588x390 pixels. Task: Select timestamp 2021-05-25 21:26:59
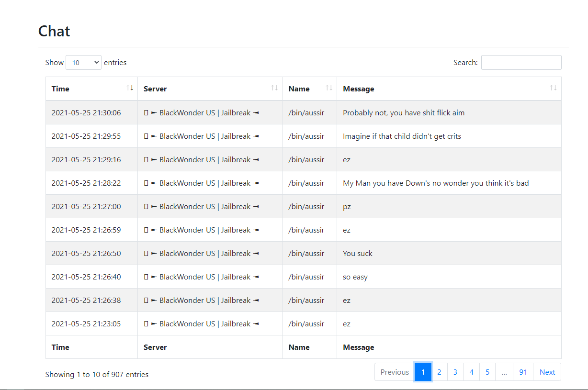[x=86, y=230]
